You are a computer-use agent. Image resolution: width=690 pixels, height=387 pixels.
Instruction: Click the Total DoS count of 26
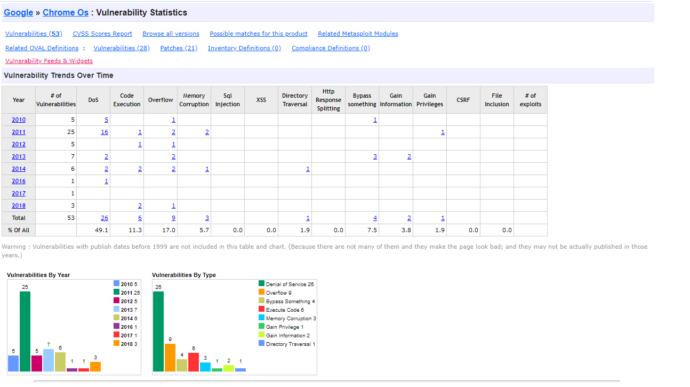point(104,218)
